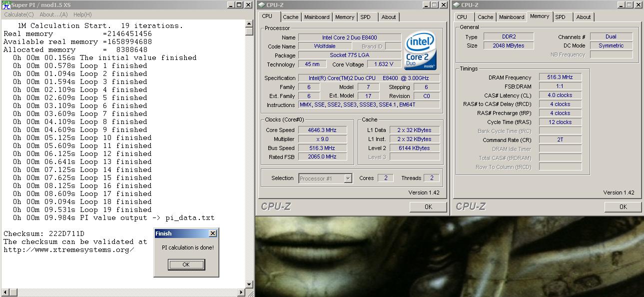This screenshot has width=644, height=297.
Task: Click the Loop 19 finished line
Action: 82,210
